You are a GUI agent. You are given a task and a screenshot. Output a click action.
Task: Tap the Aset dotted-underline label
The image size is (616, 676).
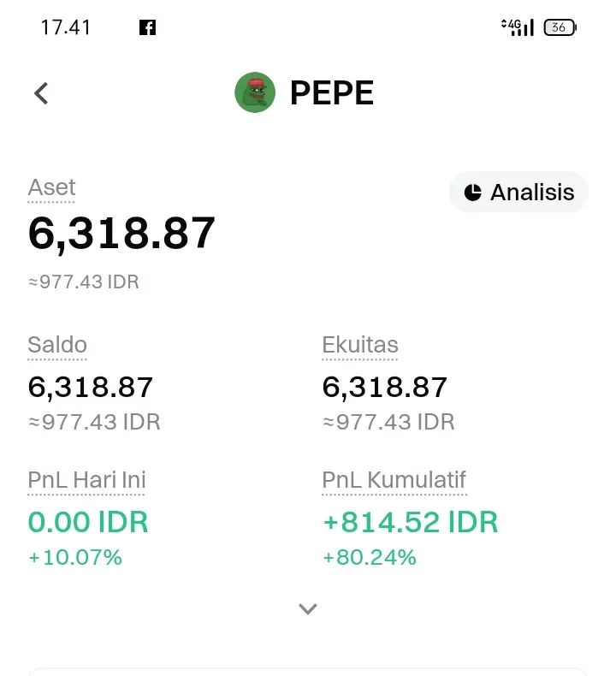point(51,188)
